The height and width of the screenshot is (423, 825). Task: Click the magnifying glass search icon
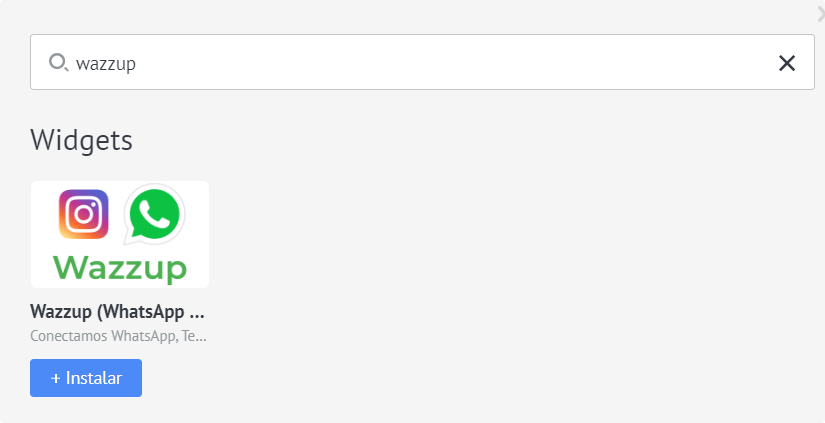(x=58, y=63)
